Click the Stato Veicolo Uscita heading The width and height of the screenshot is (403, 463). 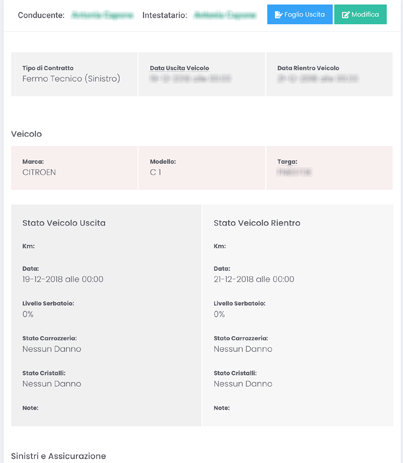64,223
